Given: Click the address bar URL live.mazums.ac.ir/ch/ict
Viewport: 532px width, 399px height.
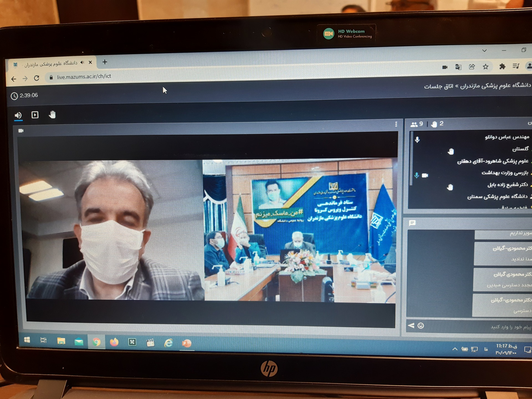Looking at the screenshot, I should [x=84, y=76].
